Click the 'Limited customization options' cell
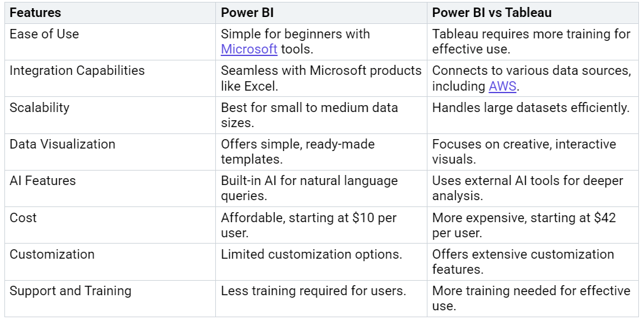The image size is (644, 321). (x=321, y=262)
